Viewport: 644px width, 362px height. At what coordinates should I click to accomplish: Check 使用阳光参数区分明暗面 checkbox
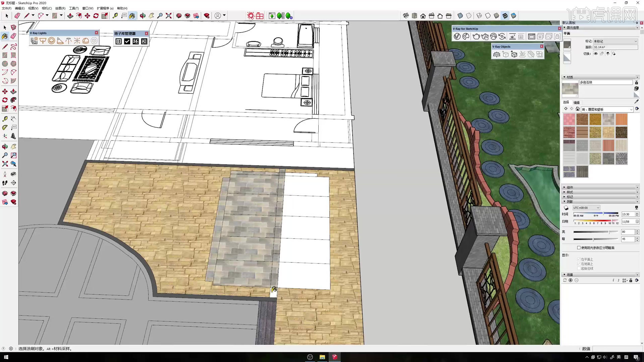click(579, 248)
